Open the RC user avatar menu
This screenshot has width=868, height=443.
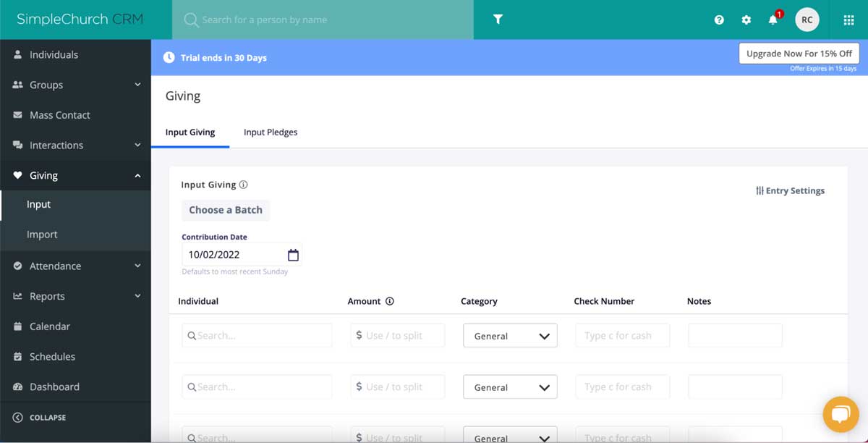tap(807, 20)
